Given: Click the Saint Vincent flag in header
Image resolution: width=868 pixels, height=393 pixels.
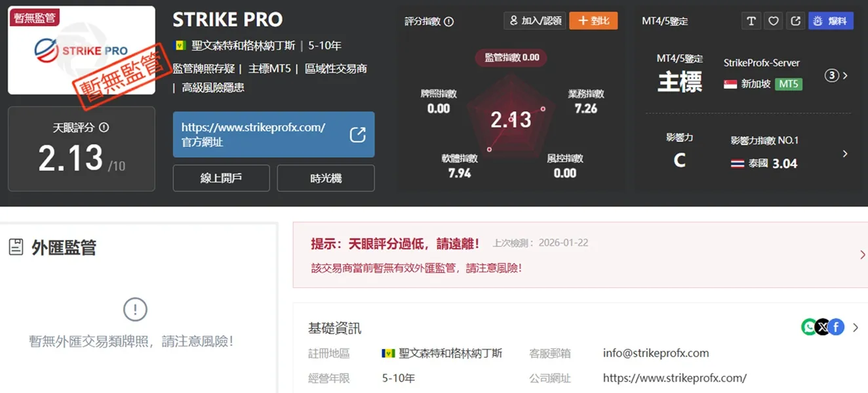Looking at the screenshot, I should [x=180, y=45].
